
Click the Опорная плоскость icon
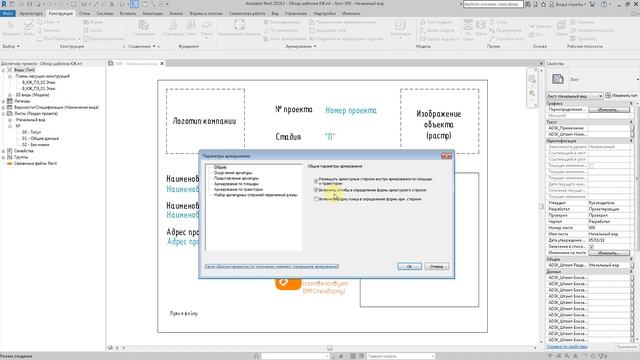(x=573, y=30)
